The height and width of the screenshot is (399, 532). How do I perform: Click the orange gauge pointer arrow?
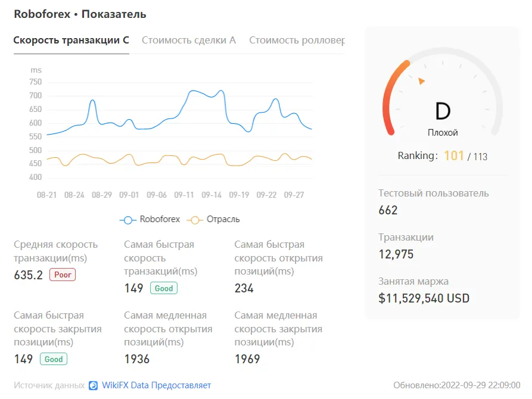421,81
